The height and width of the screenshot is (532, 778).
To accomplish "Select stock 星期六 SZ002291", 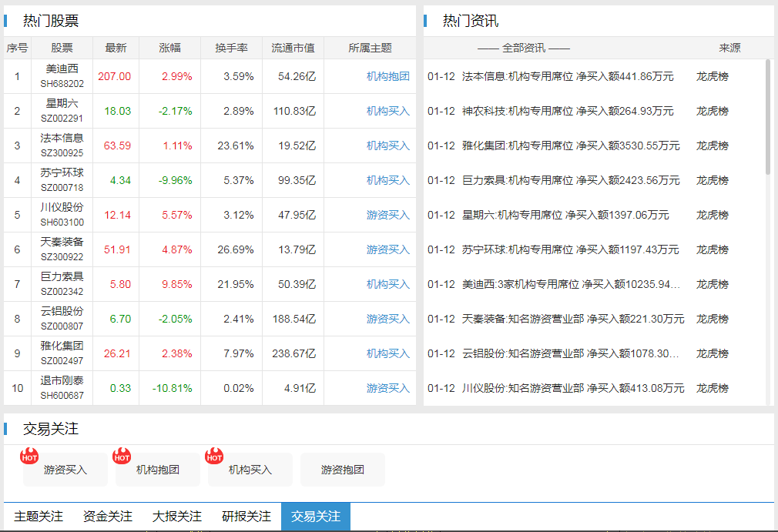I will [62, 111].
